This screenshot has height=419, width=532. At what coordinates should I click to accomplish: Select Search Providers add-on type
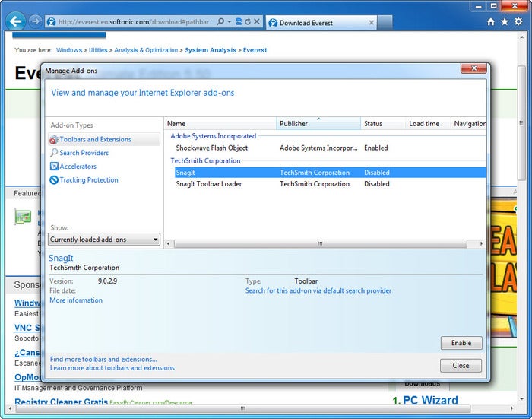(84, 153)
